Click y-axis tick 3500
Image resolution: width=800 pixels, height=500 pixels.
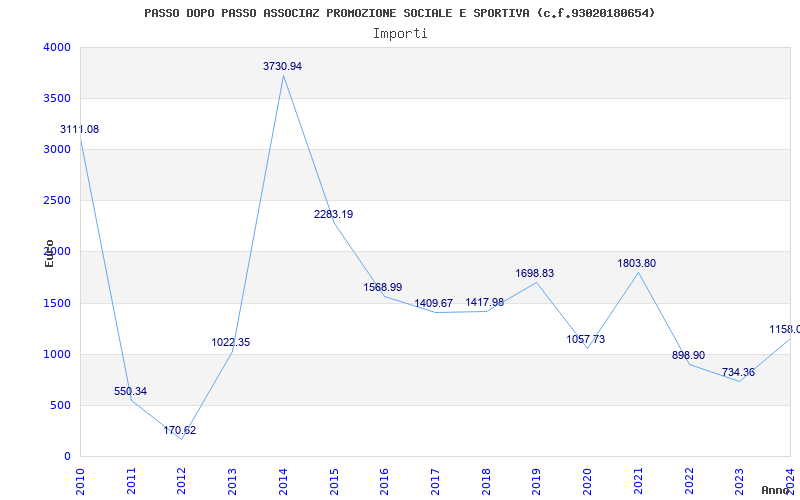pos(57,98)
